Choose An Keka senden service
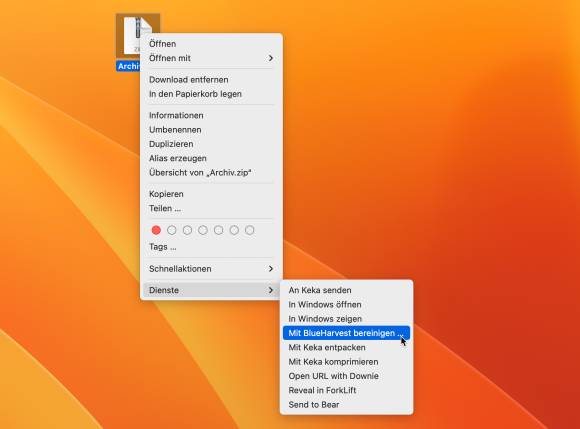 point(347,290)
